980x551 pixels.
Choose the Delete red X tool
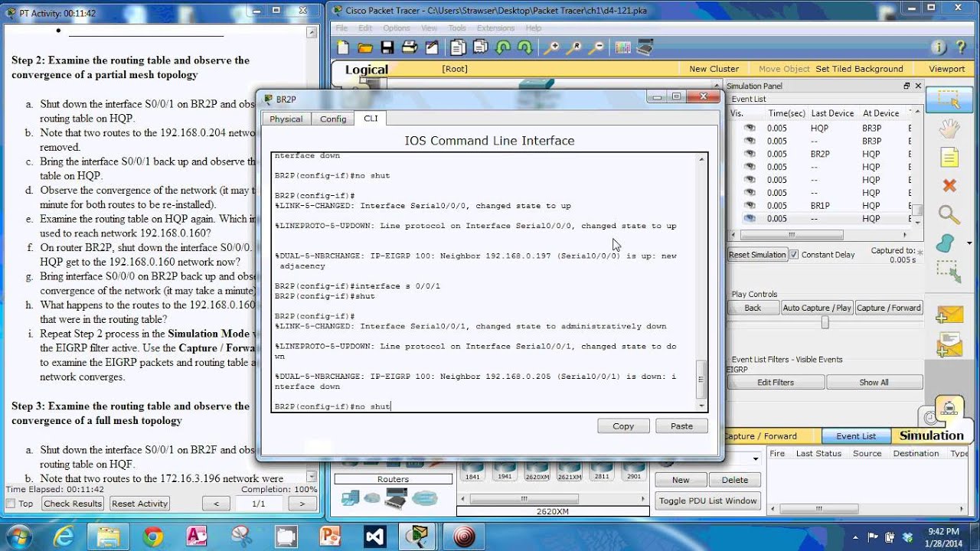pos(949,186)
